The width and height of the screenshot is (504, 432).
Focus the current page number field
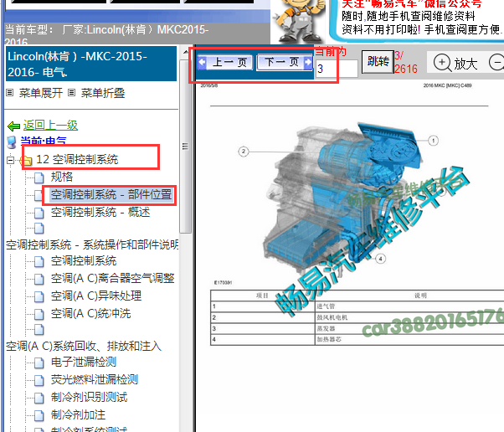[337, 69]
